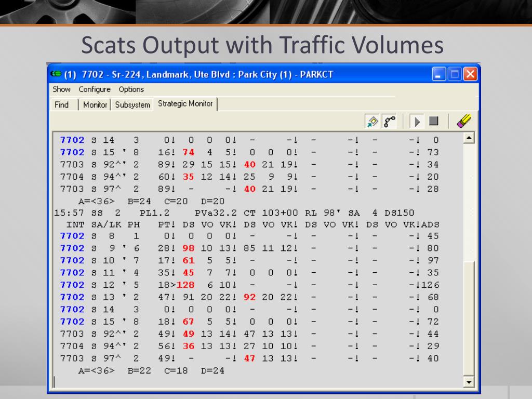Click red value 61 in row 10
532x399 pixels.
coord(188,260)
